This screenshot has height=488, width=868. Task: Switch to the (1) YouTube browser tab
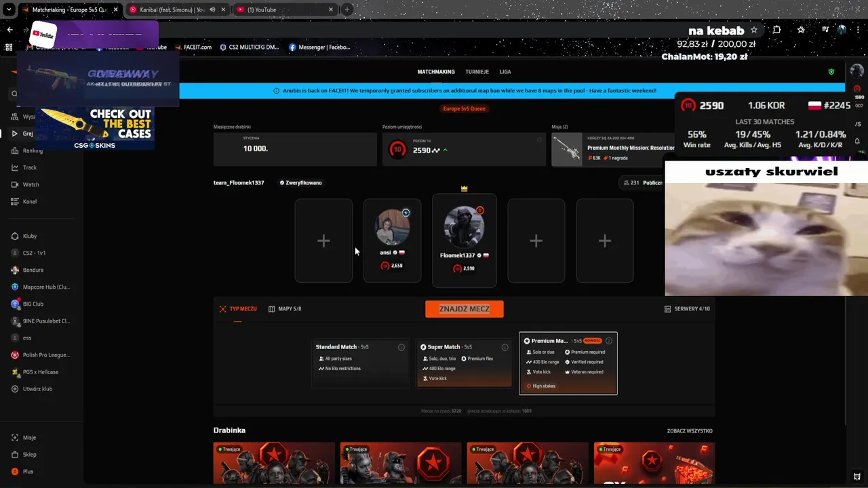coord(285,9)
